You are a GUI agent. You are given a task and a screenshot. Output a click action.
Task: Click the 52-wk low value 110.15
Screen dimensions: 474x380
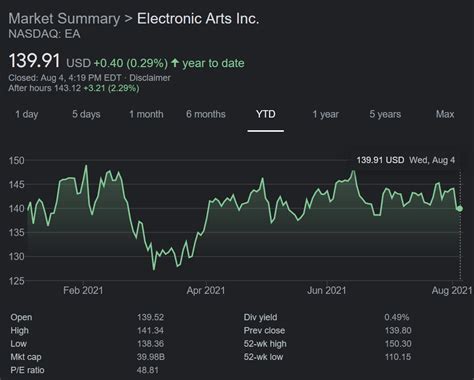coord(398,357)
